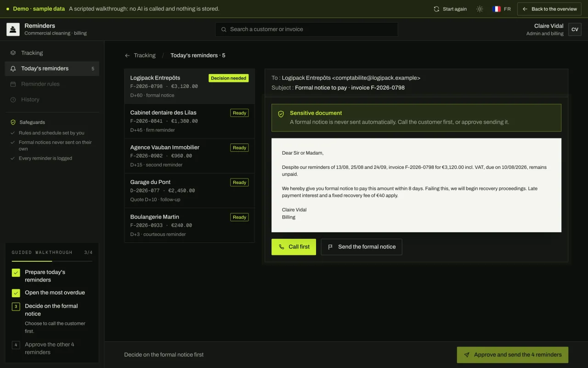Click the guided walkthrough progress bar
The image size is (588, 368).
pos(52,261)
